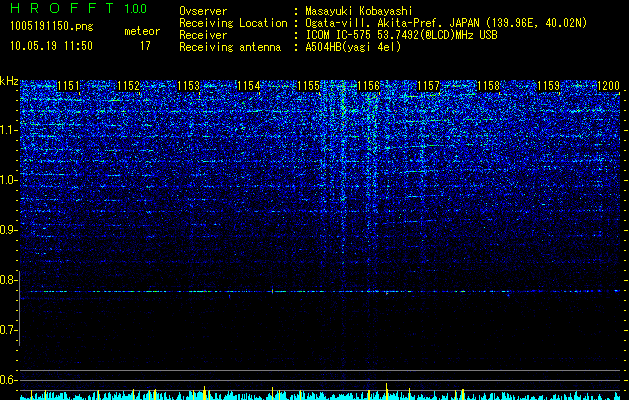Click the 0.9 kHz axis label
The image size is (629, 400).
pyautogui.click(x=9, y=230)
